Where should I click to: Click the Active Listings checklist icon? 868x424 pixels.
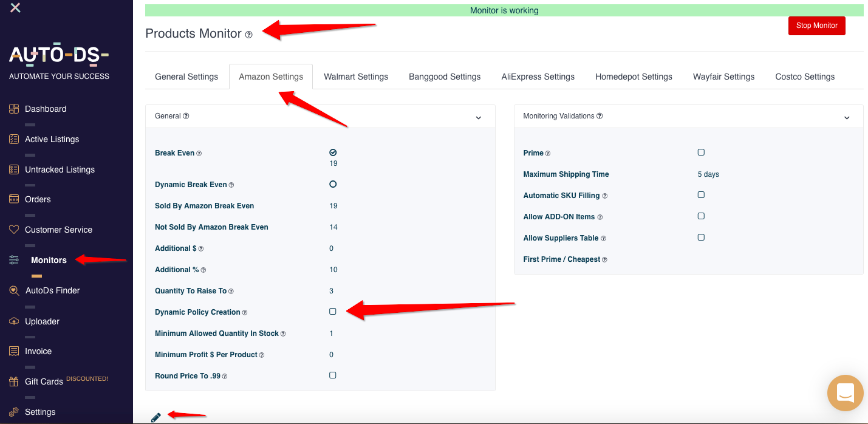click(14, 139)
